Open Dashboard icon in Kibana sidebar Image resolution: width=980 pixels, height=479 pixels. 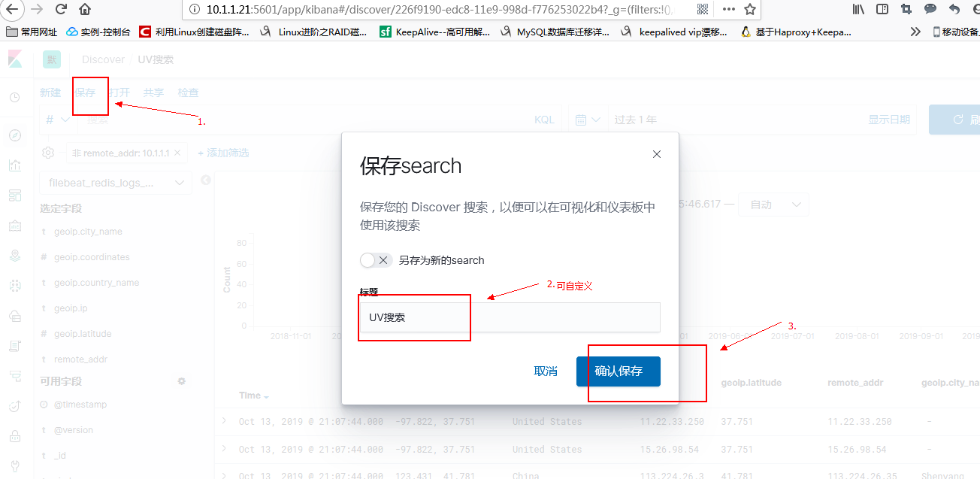pos(15,196)
